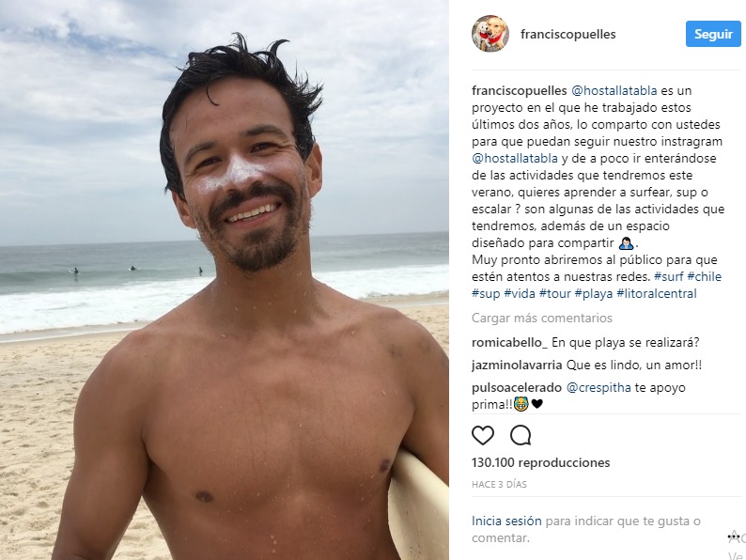
Task: Expand Cargar más comentarios
Action: click(x=542, y=318)
